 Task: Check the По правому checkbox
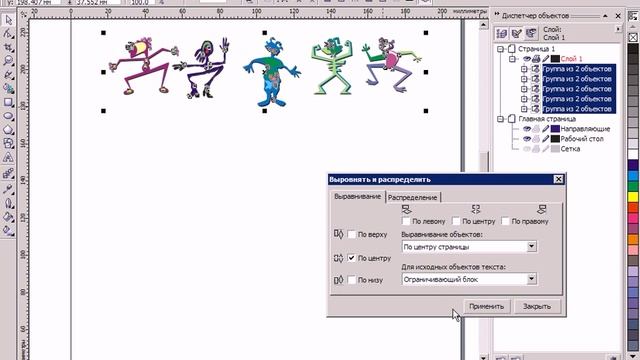click(505, 221)
